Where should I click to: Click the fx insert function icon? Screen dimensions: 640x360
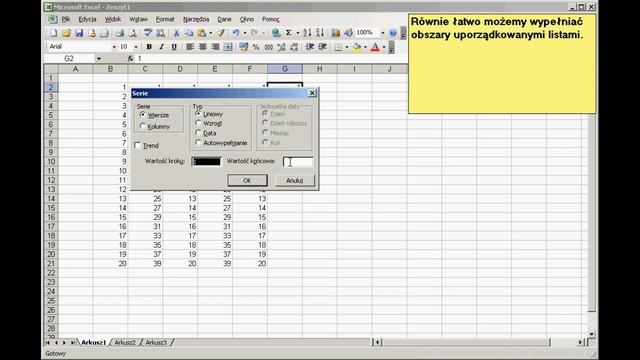[x=130, y=58]
